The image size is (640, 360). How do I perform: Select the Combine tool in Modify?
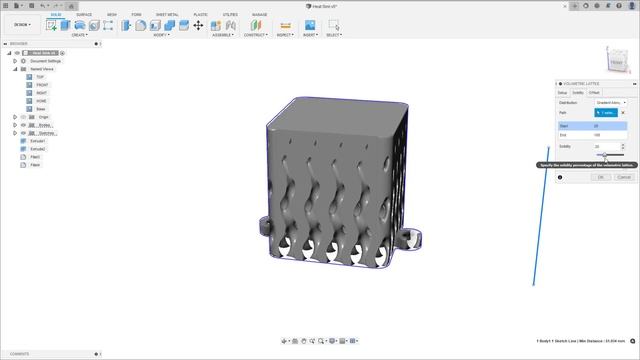(169, 25)
